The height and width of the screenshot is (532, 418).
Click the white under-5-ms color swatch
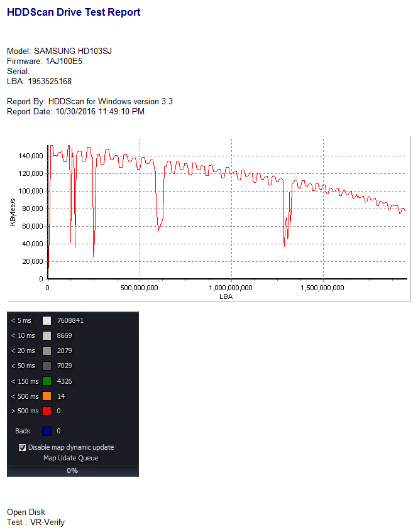pyautogui.click(x=47, y=320)
